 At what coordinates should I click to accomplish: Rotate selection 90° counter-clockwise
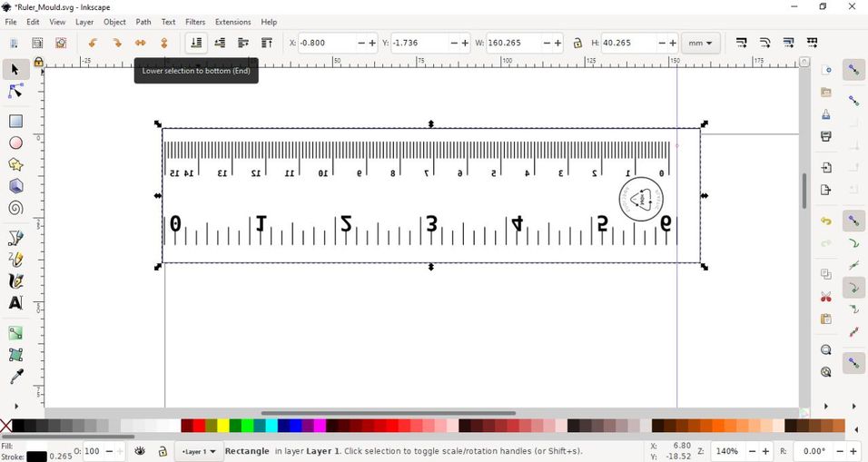[93, 43]
